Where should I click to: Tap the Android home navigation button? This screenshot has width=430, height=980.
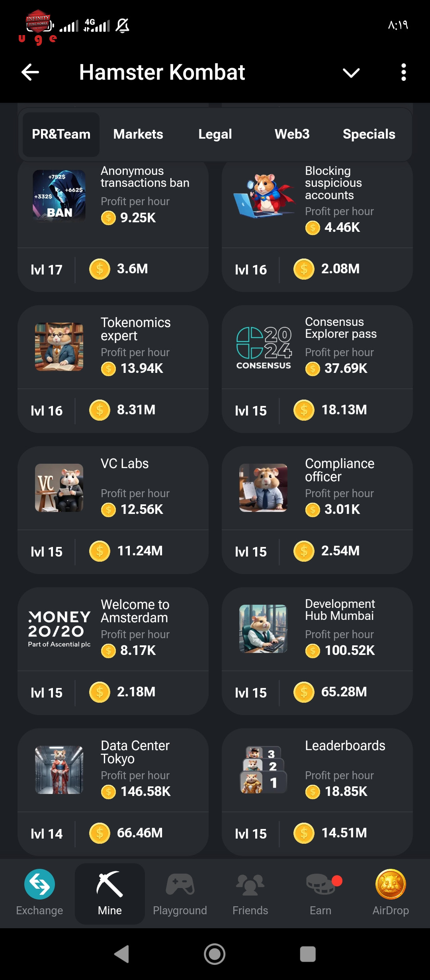coord(215,954)
